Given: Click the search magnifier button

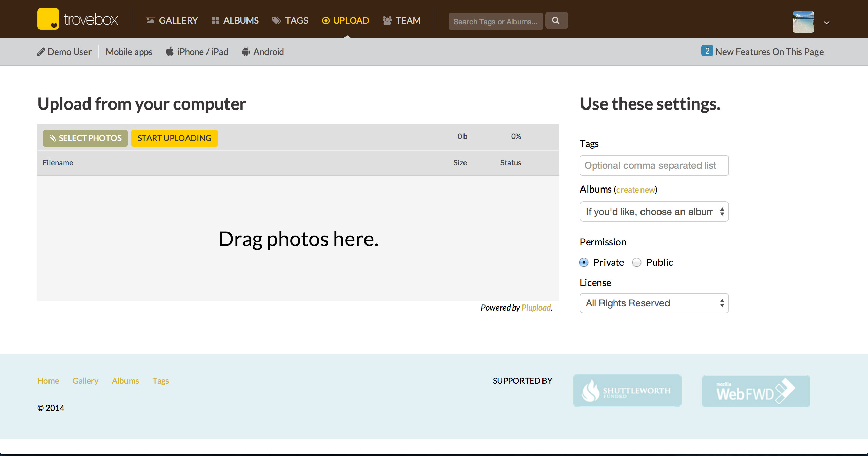Looking at the screenshot, I should pos(556,21).
